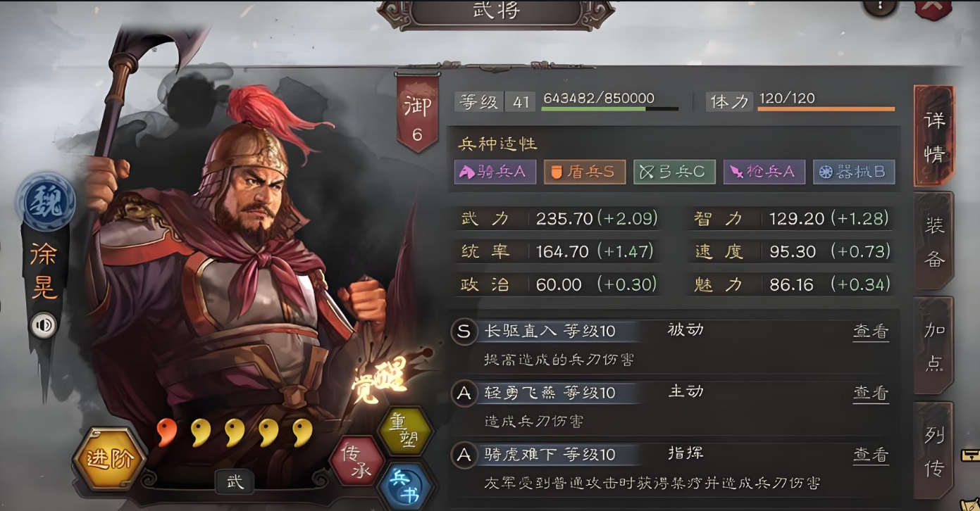
Task: Tap the 传承 red hexagon icon
Action: click(357, 460)
